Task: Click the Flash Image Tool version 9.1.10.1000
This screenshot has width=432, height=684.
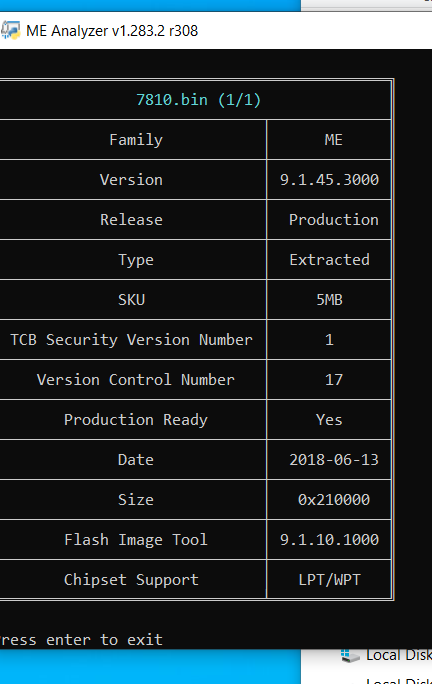Action: [x=329, y=540]
